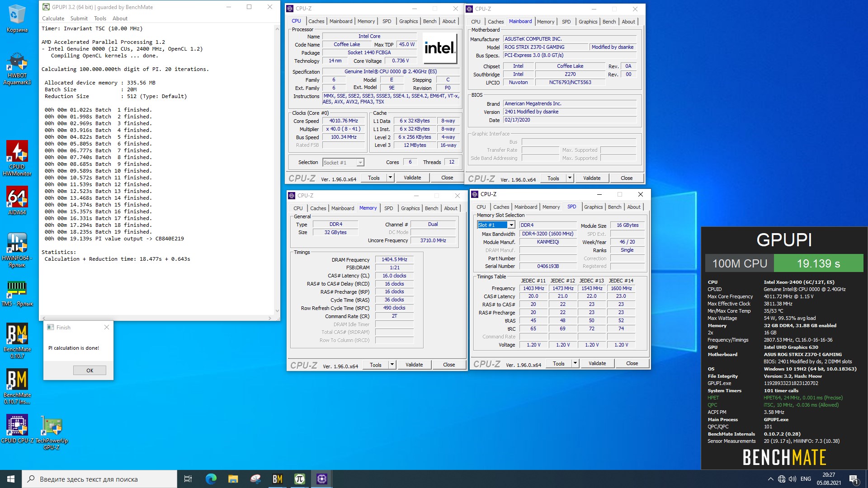868x488 pixels.
Task: Switch to SPD tab in Memory CPU-Z window
Action: tap(388, 208)
